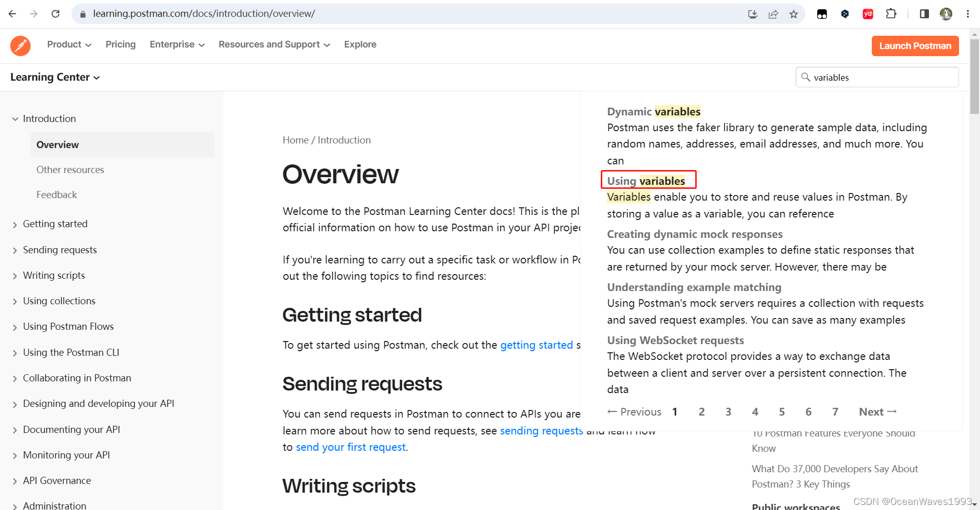Go to search results page 7
Screen dimensions: 980x510
tap(836, 412)
